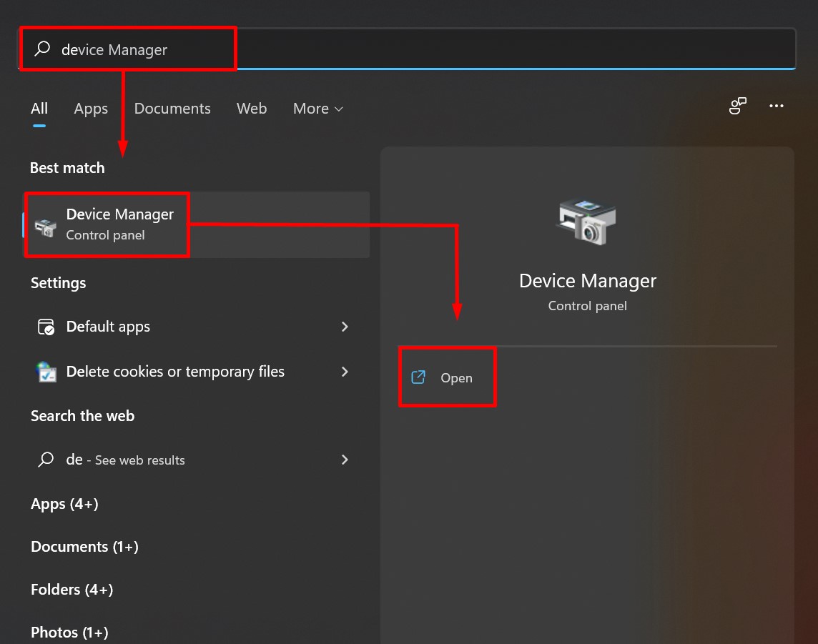Open the search feedback/share icon at top right

coord(737,106)
